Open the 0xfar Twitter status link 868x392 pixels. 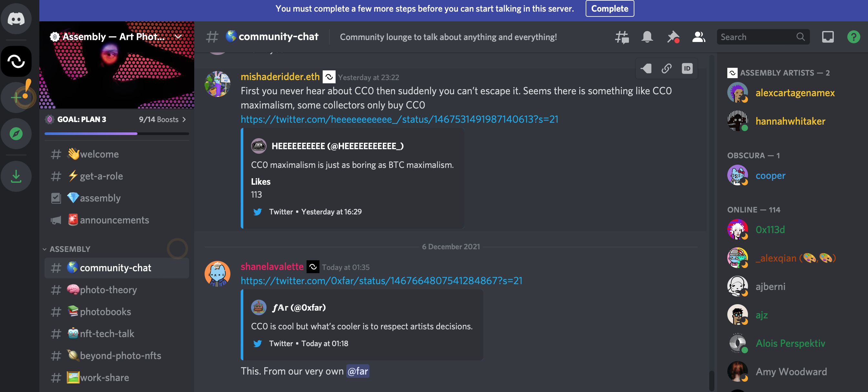[x=381, y=281]
